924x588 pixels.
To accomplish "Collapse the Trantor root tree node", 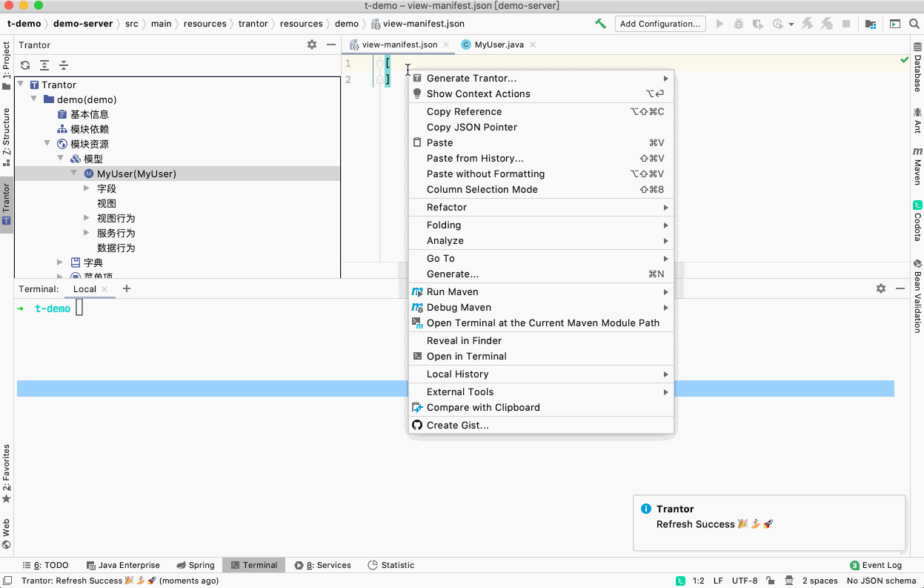I will click(x=21, y=84).
